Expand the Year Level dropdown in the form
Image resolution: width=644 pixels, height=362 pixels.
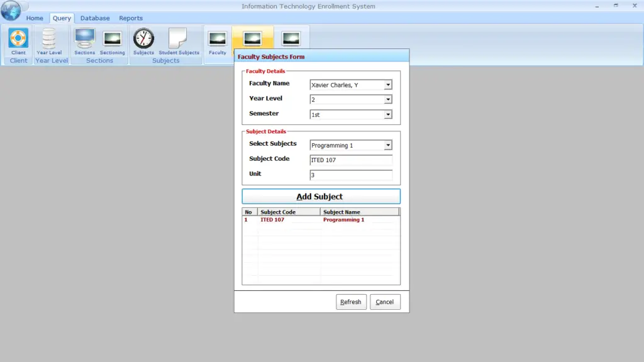(390, 99)
